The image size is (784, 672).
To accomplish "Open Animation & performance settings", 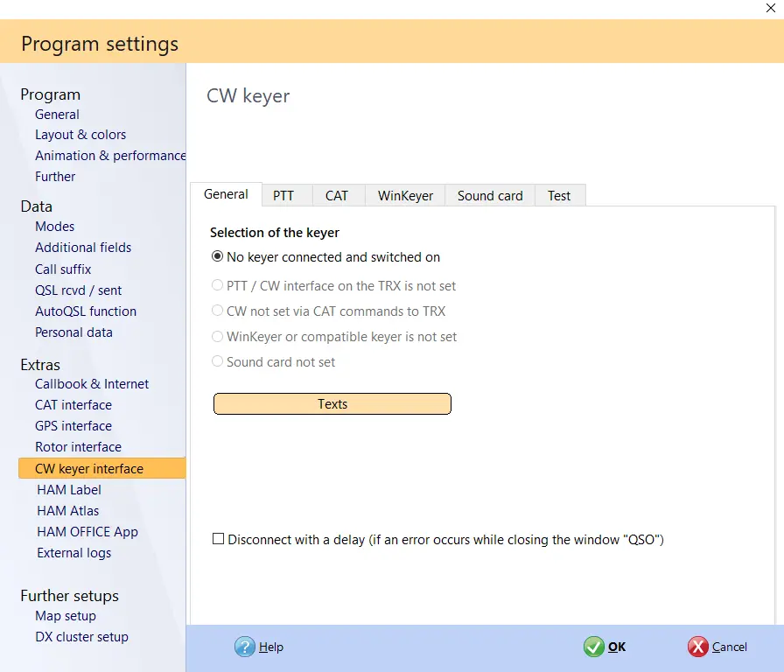I will [110, 156].
